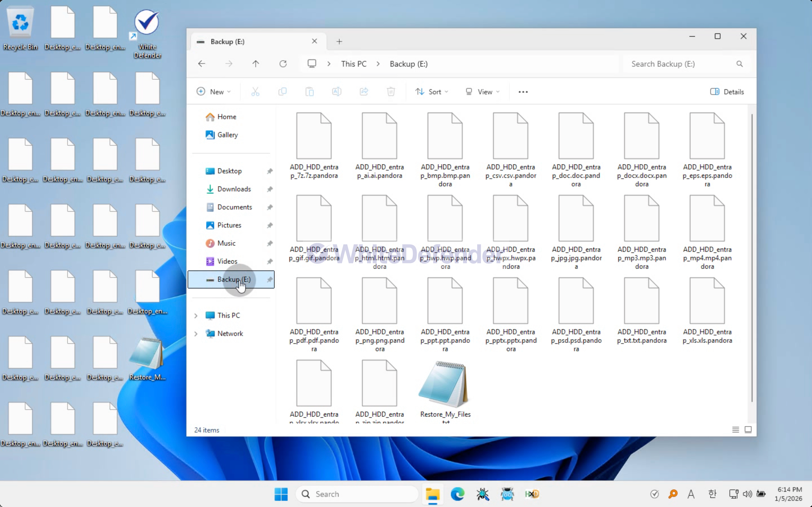
Task: Open the View dropdown menu
Action: pos(483,92)
